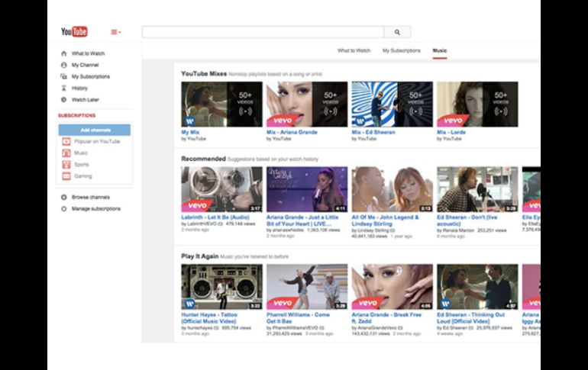Click the My Channel person icon

point(63,65)
